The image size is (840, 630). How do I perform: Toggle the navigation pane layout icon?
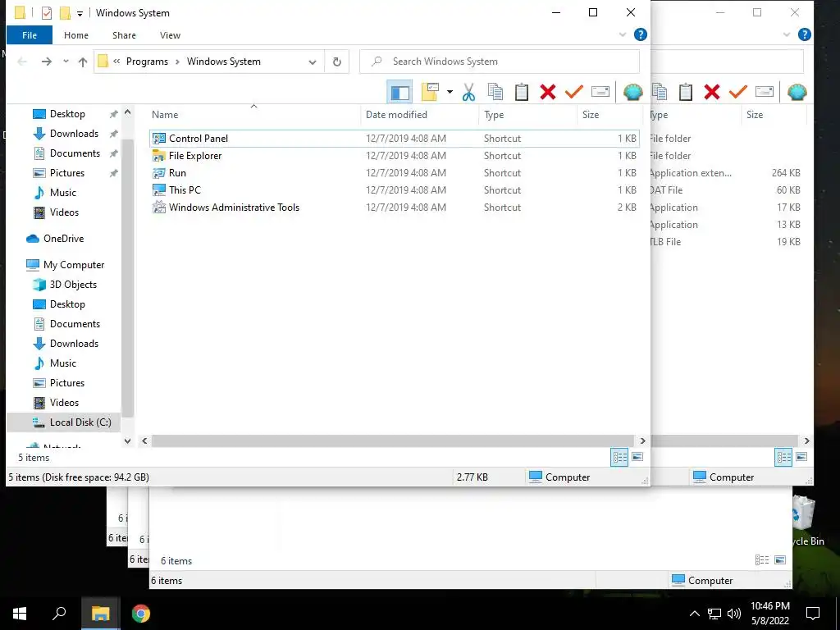pyautogui.click(x=399, y=92)
